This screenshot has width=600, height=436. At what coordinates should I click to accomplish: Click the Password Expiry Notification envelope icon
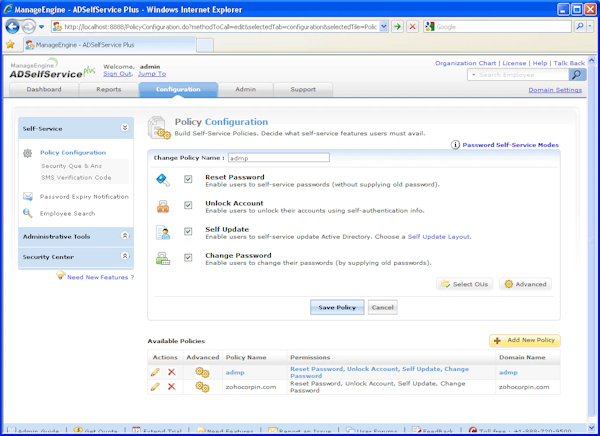(28, 197)
